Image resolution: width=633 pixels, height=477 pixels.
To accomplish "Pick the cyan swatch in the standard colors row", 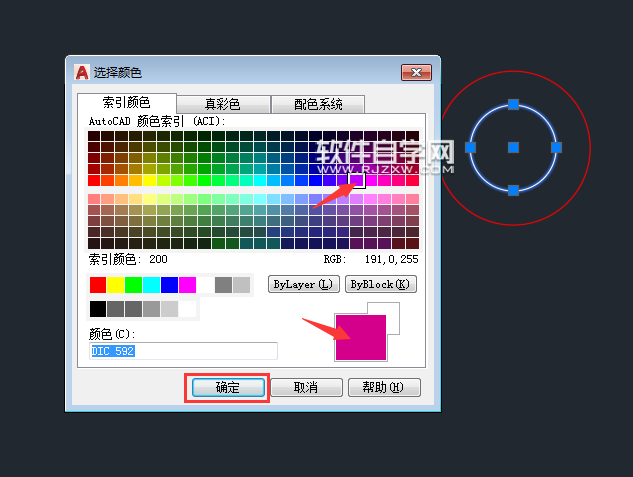I will (151, 285).
